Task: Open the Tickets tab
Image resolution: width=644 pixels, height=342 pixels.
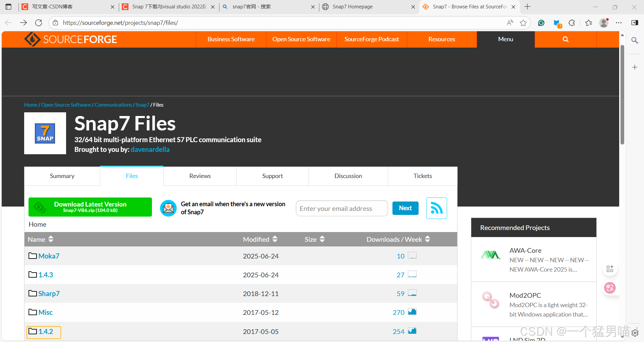Action: (423, 176)
